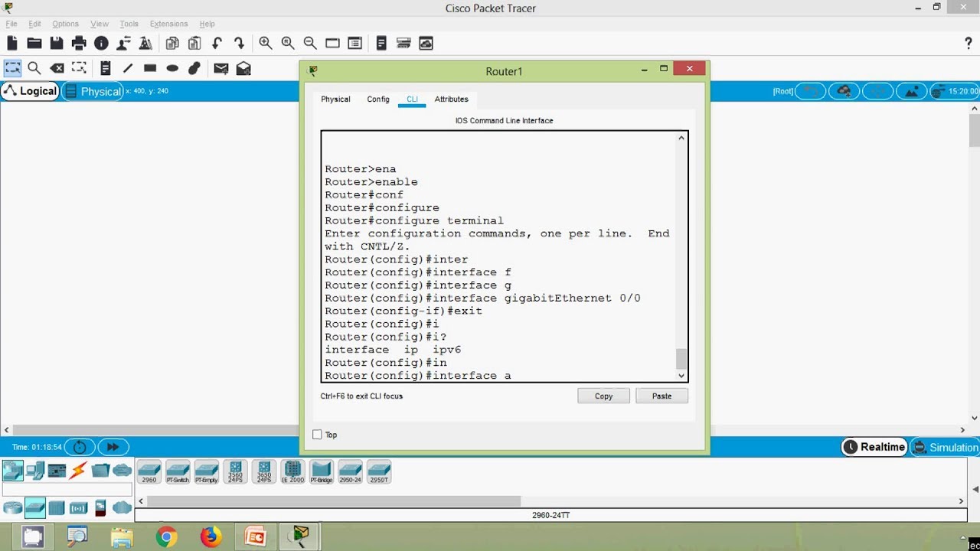Switch to Physical workspace view

pyautogui.click(x=93, y=91)
